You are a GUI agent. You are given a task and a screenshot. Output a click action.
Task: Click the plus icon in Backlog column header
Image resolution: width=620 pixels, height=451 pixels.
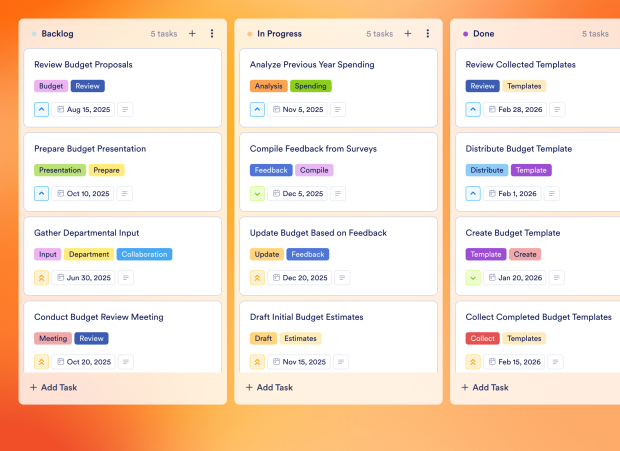click(192, 33)
